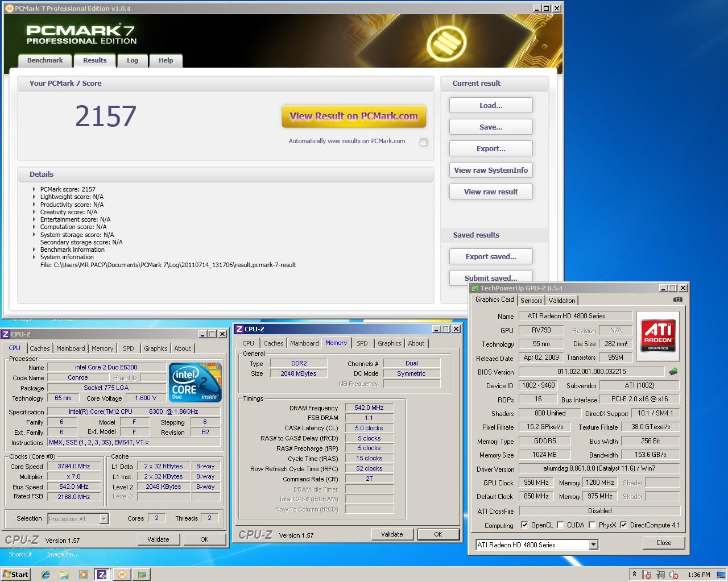The height and width of the screenshot is (582, 728).
Task: Click View Result on PCMark.com button
Action: point(354,116)
